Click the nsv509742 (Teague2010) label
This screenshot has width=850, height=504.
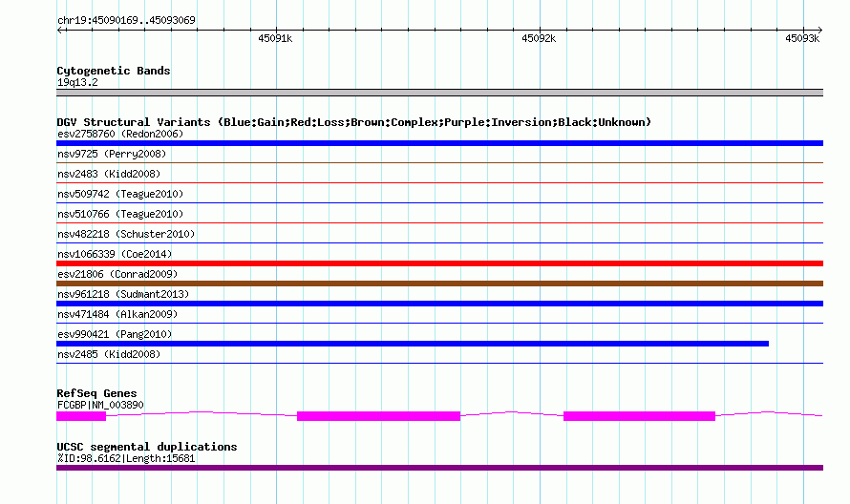click(x=120, y=194)
